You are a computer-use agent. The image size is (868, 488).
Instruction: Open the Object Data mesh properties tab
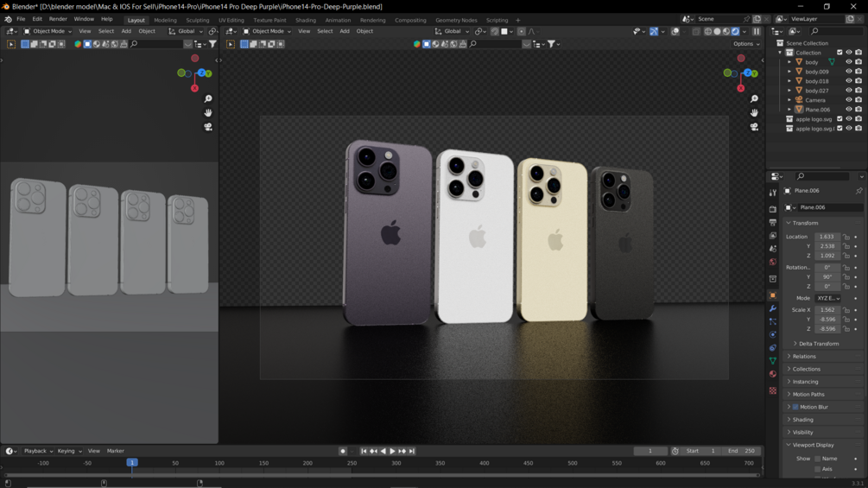(x=773, y=361)
